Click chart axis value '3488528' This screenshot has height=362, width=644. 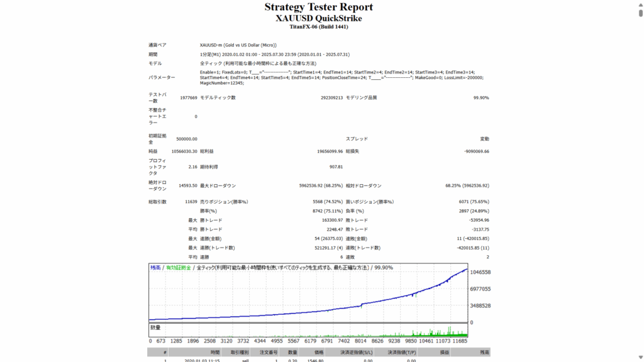click(x=480, y=306)
